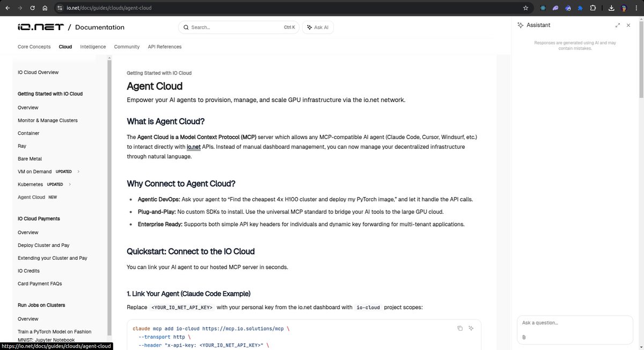This screenshot has height=350, width=644.
Task: Select the Cloud tab
Action: pyautogui.click(x=65, y=47)
